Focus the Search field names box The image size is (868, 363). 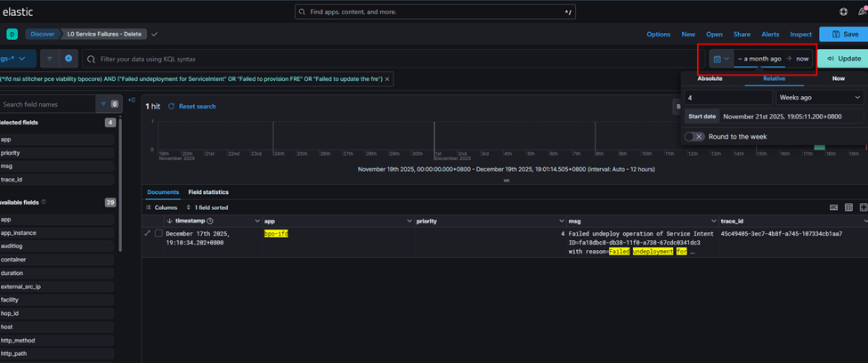pos(46,104)
